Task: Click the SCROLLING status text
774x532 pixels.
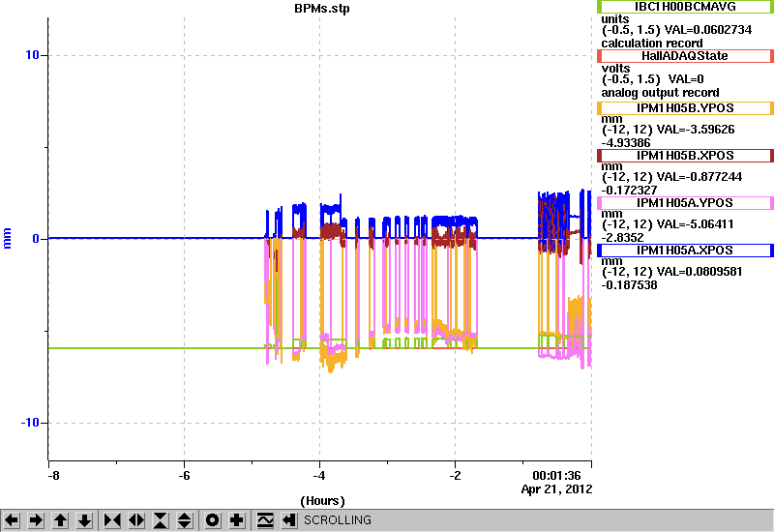Action: 338,520
